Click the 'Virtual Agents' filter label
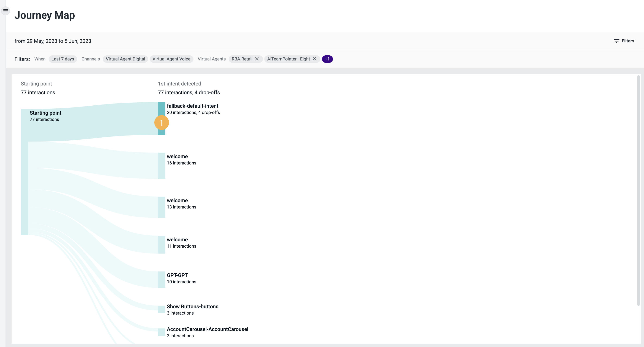This screenshot has height=347, width=644. (x=212, y=59)
